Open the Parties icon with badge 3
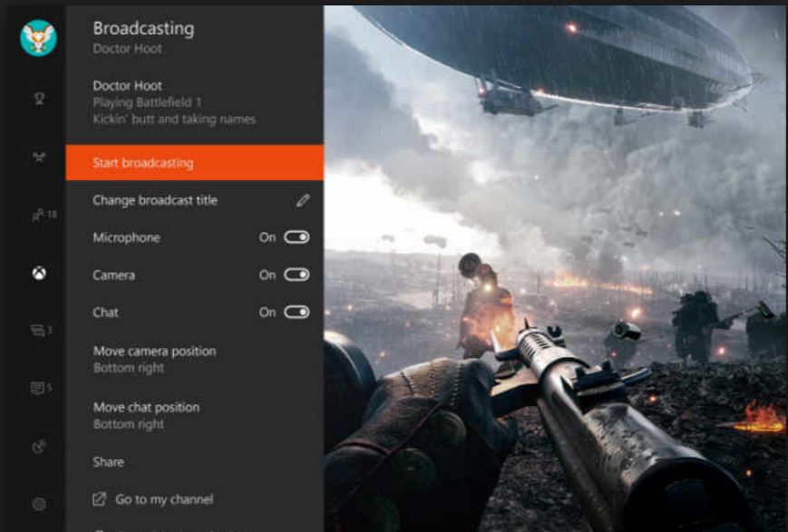 coord(40,331)
